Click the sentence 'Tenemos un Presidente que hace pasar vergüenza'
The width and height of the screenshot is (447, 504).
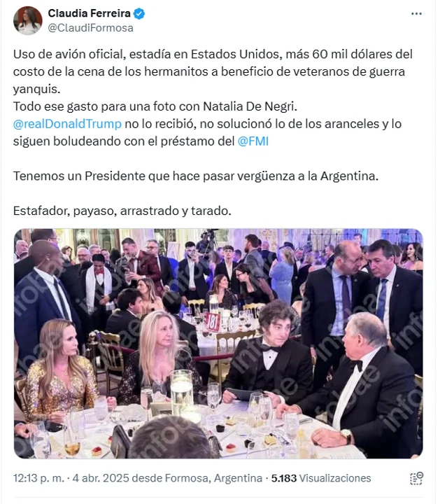196,176
